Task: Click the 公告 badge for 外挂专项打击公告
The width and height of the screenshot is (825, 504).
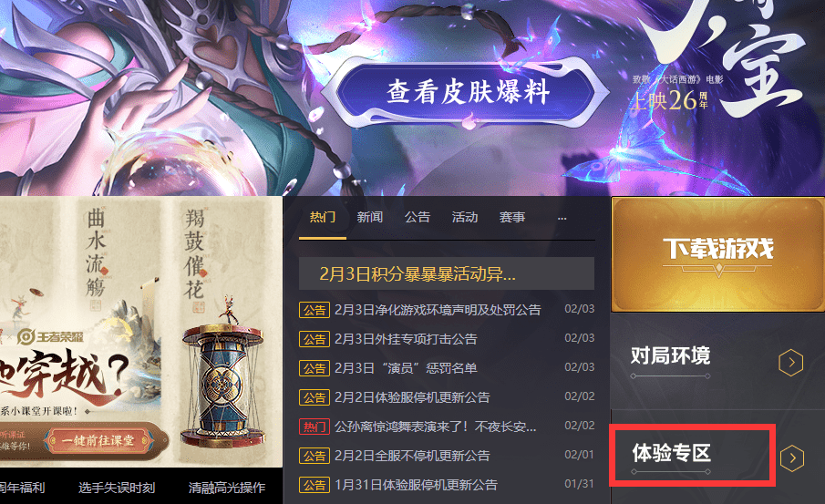Action: tap(315, 339)
